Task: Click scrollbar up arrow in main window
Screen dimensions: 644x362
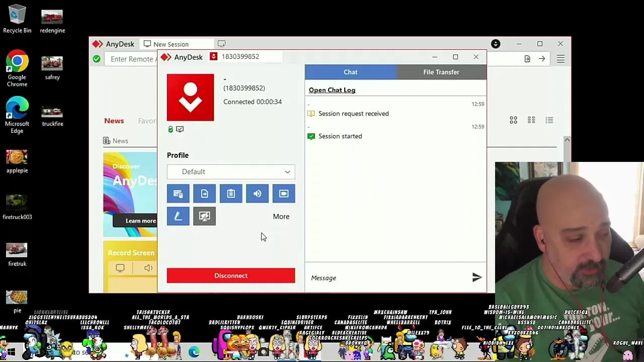Action: (567, 140)
